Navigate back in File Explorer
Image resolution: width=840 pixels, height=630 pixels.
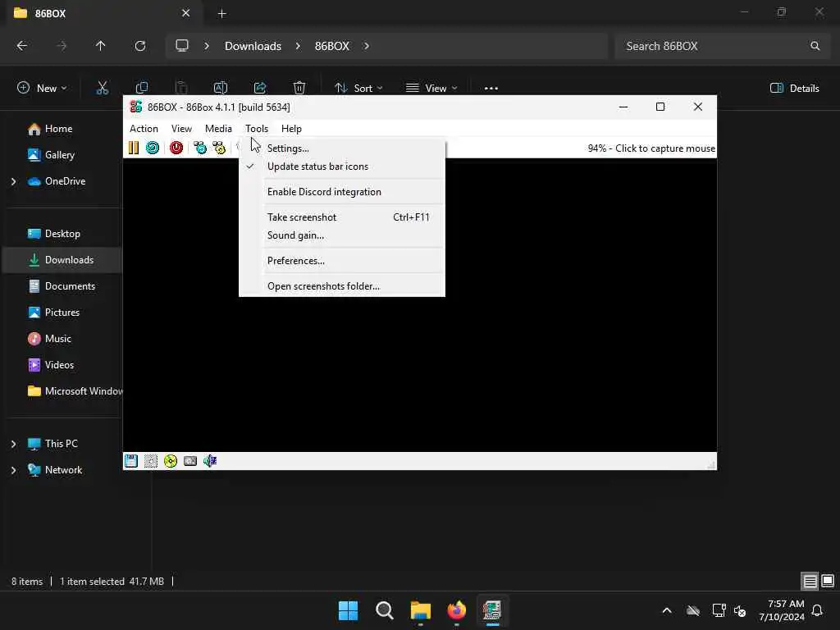tap(22, 46)
